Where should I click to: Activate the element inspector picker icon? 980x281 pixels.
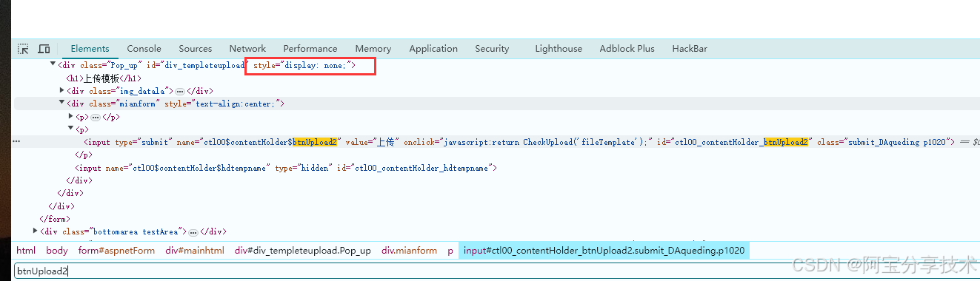(23, 49)
